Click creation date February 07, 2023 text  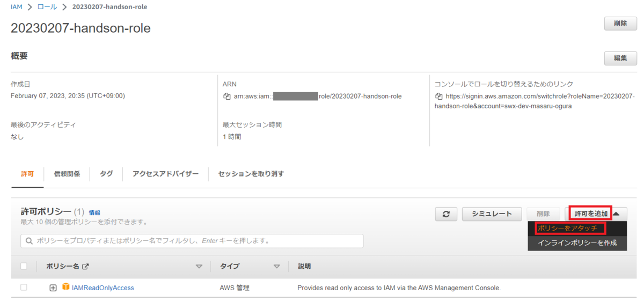click(68, 96)
